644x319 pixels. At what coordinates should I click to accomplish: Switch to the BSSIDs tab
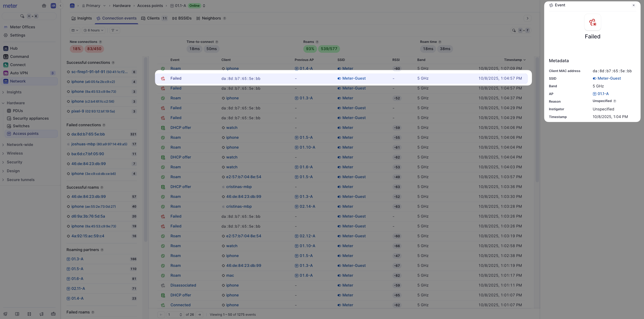tap(182, 18)
